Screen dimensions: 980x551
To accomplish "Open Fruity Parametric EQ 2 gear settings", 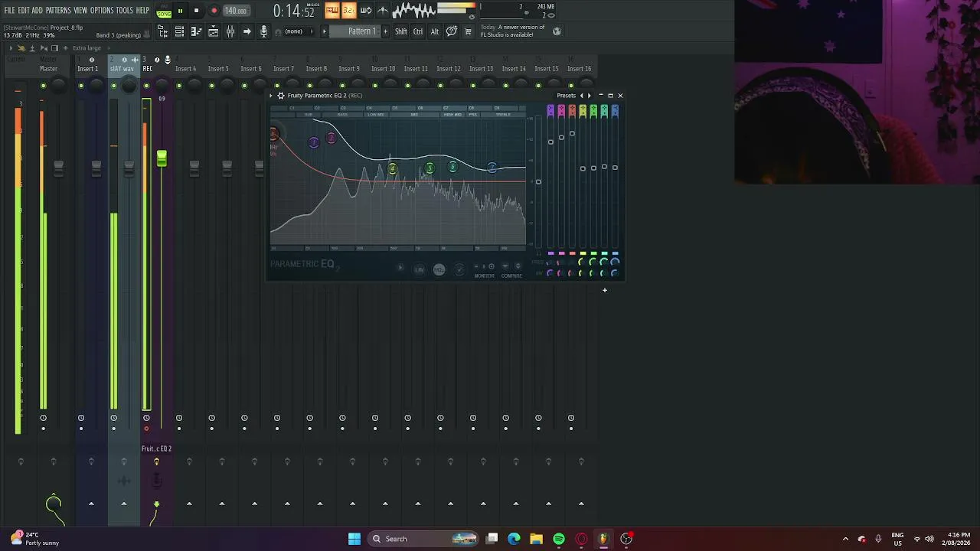I will tap(281, 96).
